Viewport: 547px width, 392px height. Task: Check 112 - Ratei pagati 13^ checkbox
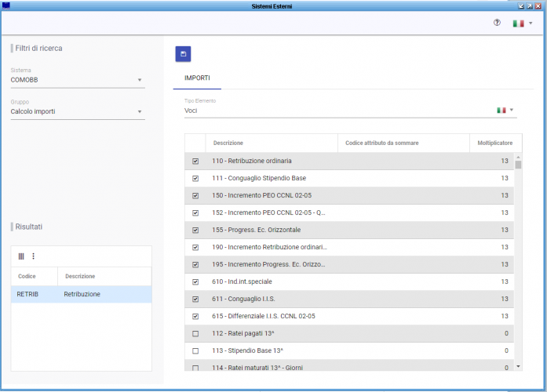click(x=195, y=333)
